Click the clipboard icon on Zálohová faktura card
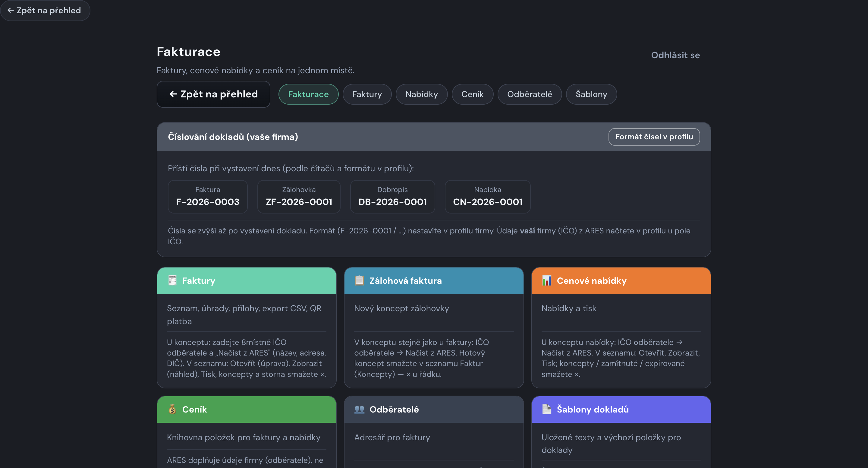The width and height of the screenshot is (868, 468). [359, 280]
